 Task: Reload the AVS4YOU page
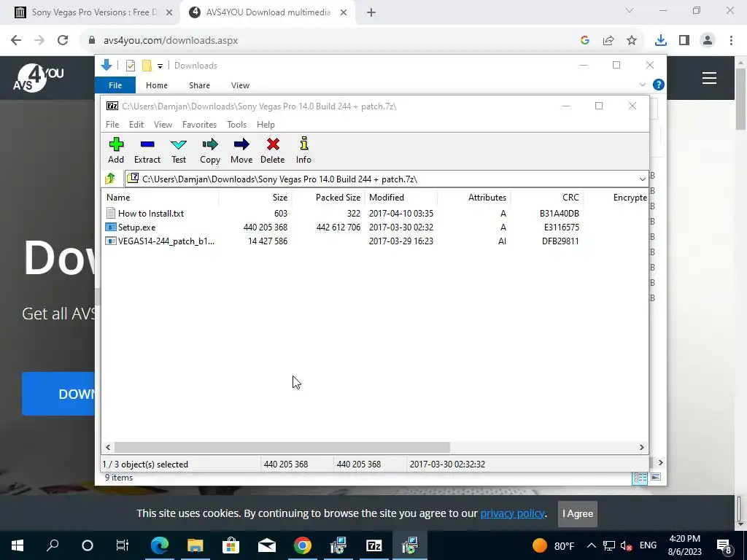point(63,41)
